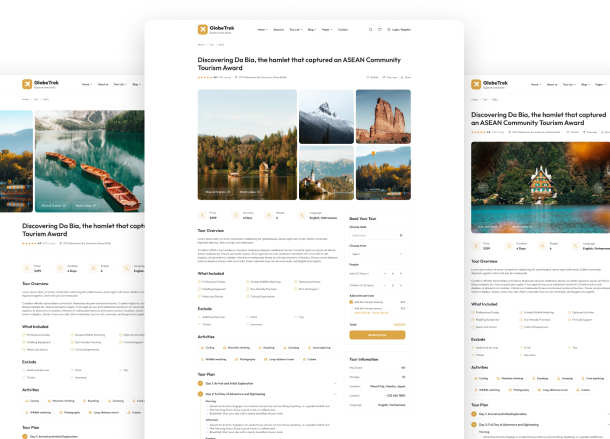The width and height of the screenshot is (610, 439).
Task: Expand Day 1 in the center Tour Plan
Action: [x=268, y=383]
